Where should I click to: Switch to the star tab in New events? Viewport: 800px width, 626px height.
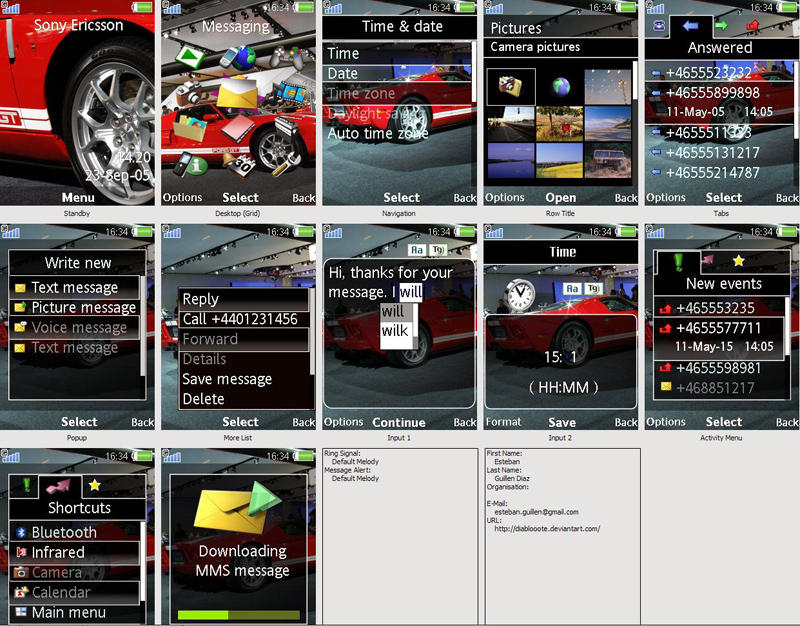point(738,262)
